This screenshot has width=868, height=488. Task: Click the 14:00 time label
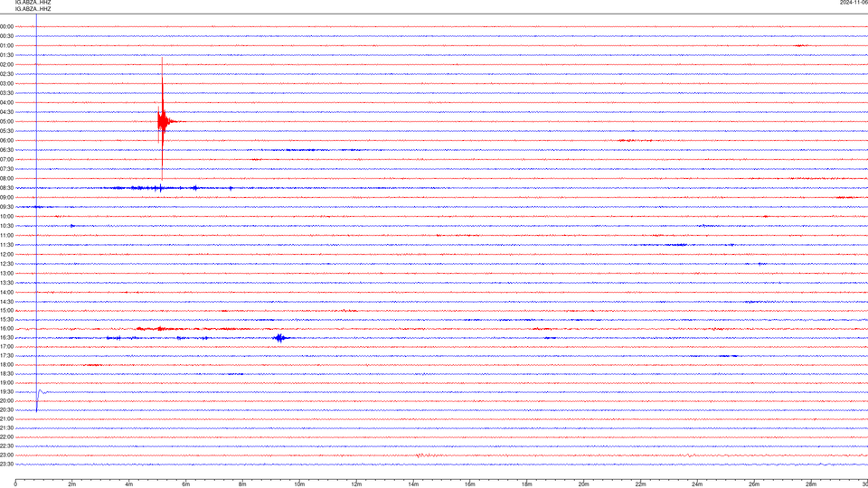click(6, 292)
